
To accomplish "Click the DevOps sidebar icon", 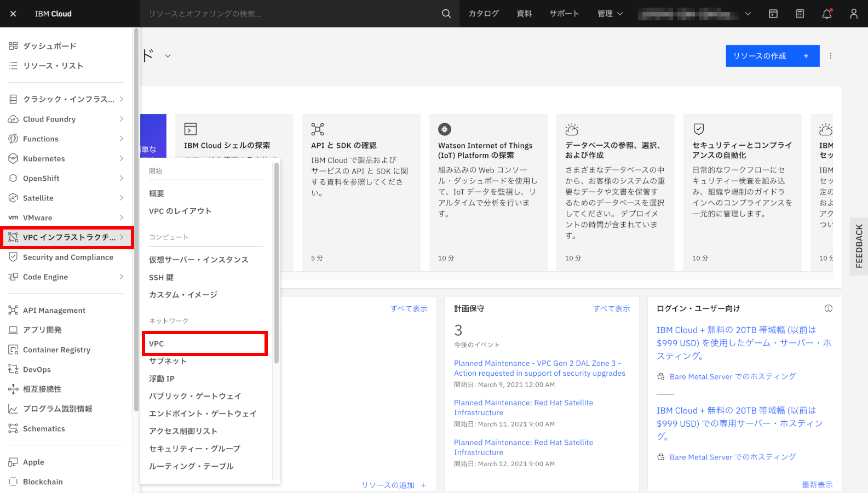I will (x=13, y=369).
